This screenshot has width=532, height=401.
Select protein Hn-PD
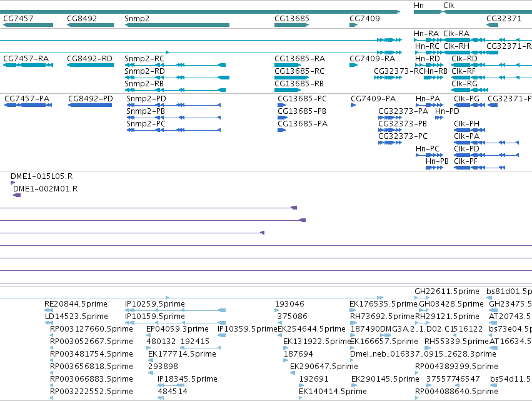[447, 111]
